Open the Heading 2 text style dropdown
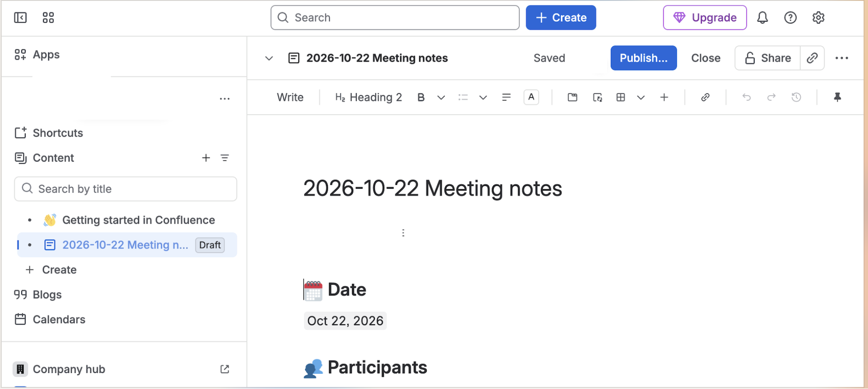This screenshot has width=868, height=389. pos(369,97)
